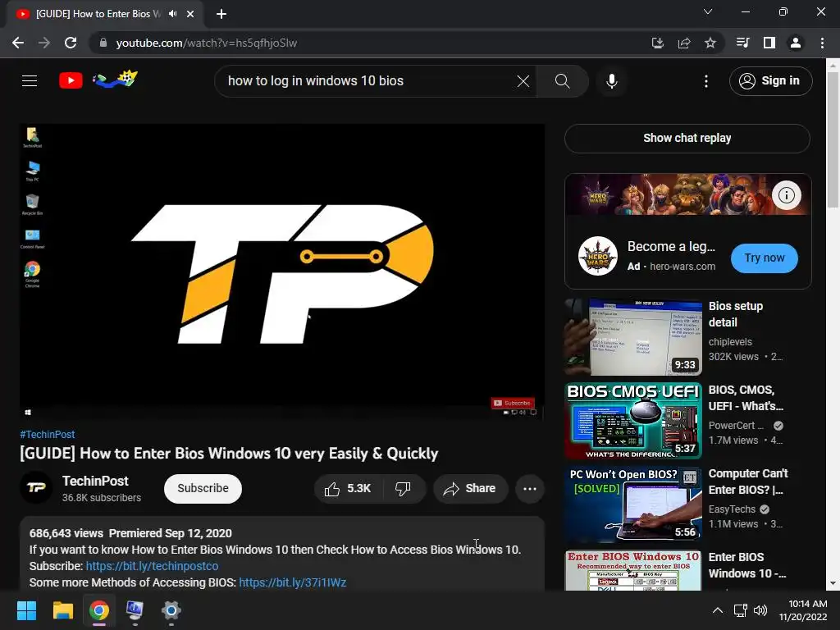Open Chrome three-dot menu
The width and height of the screenshot is (840, 630).
click(x=822, y=43)
